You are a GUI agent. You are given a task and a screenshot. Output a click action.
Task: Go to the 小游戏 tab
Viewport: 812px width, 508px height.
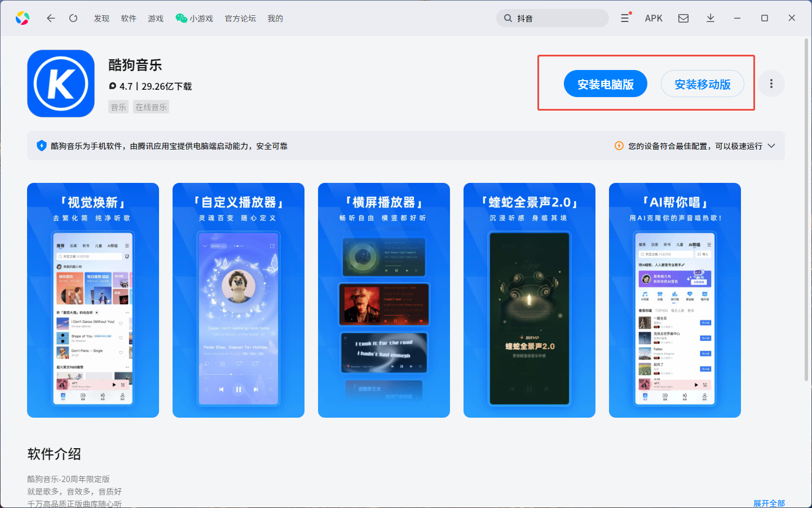(195, 18)
